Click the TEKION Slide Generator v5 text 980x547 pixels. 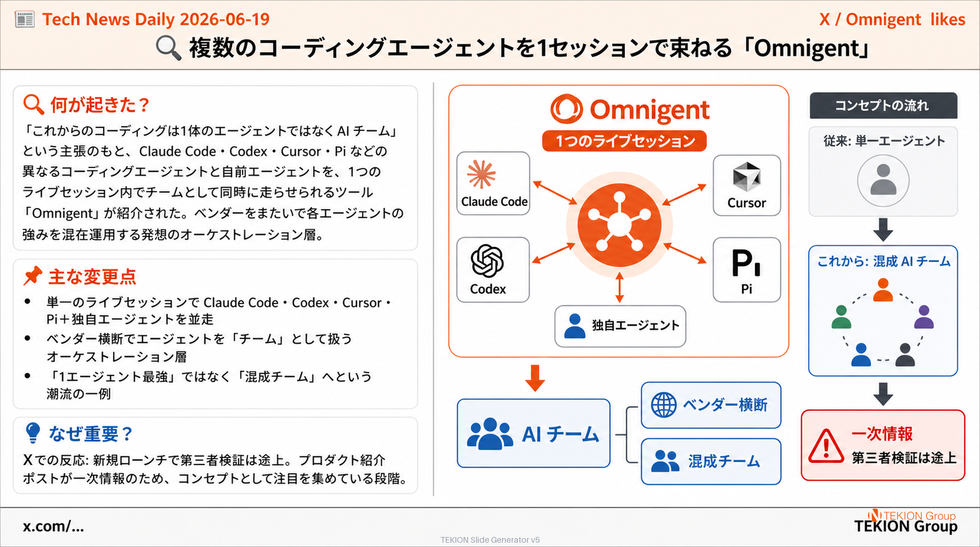pyautogui.click(x=490, y=540)
